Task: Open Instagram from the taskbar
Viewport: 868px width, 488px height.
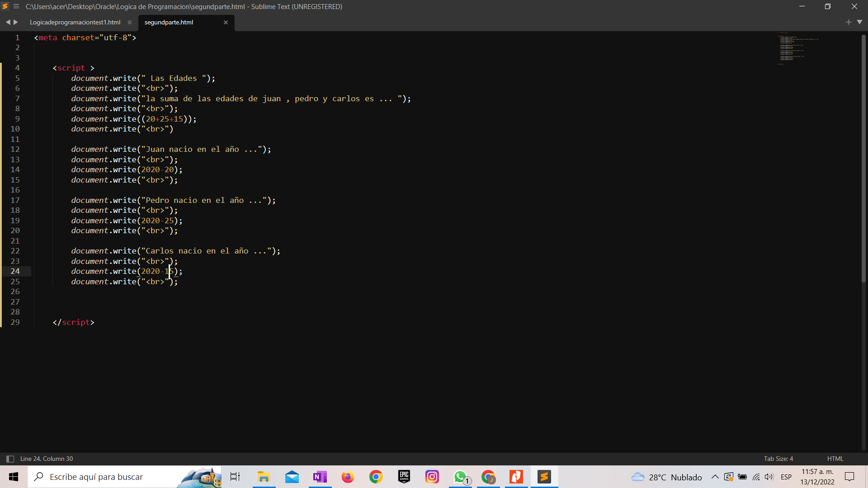Action: [432, 477]
